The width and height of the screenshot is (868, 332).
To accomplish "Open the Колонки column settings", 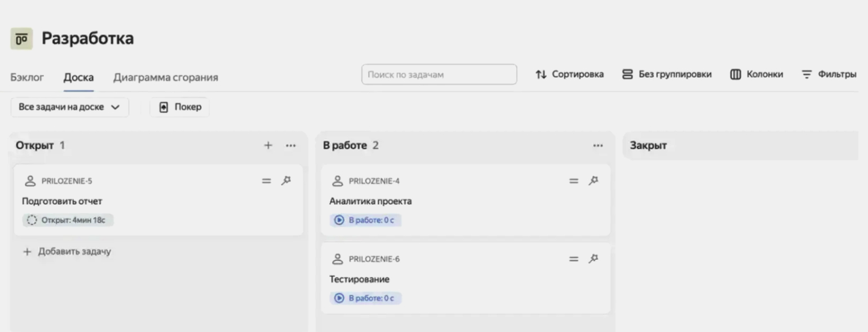I will coord(756,74).
